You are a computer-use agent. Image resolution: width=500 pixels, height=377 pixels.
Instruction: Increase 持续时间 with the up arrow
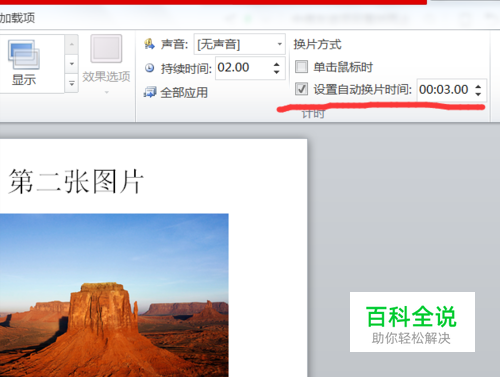(277, 64)
